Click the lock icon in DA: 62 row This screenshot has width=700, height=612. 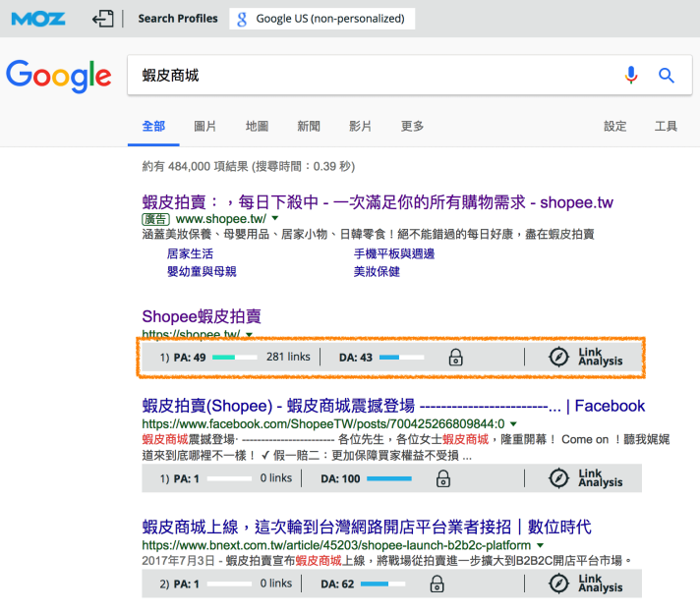click(437, 584)
